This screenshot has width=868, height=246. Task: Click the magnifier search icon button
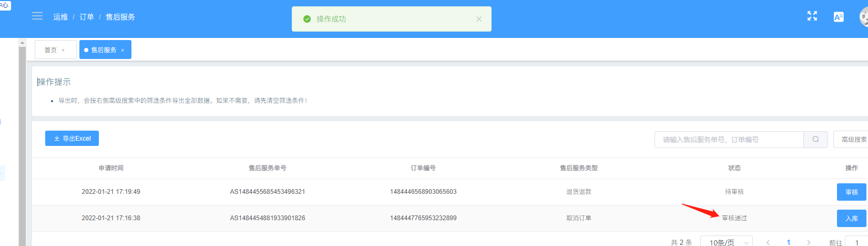(815, 140)
